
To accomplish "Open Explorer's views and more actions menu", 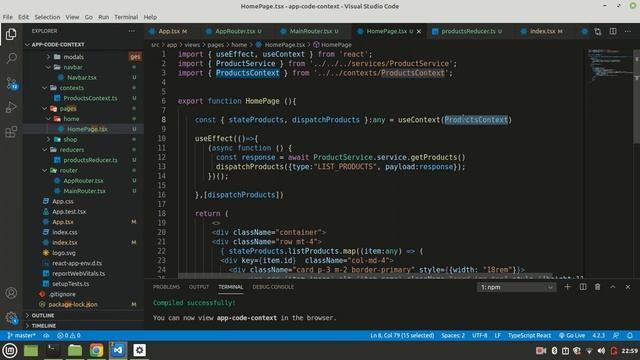I will coord(131,31).
